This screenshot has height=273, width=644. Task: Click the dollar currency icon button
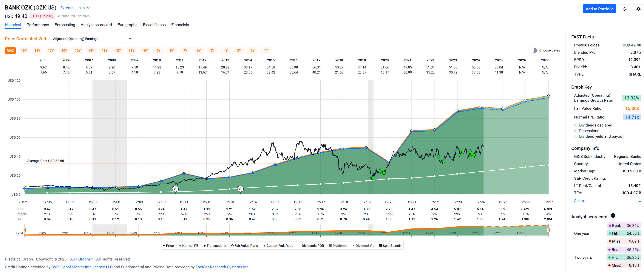624,9
